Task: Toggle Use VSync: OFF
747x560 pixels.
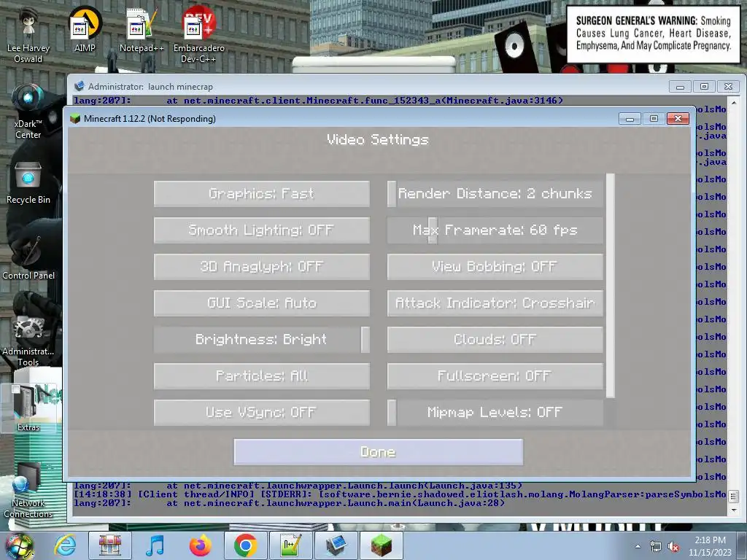Action: [x=262, y=413]
